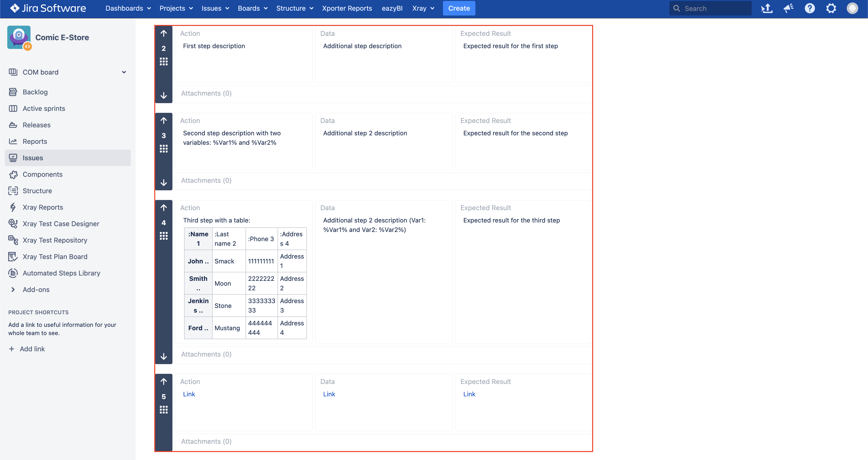Open the Boards dropdown menu

click(x=253, y=8)
